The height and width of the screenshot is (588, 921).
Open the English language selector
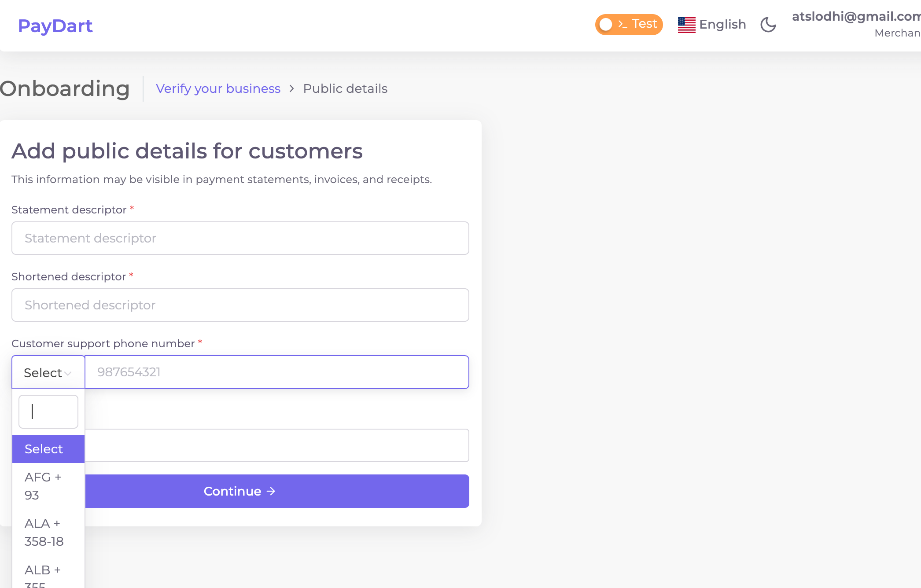[x=712, y=25]
